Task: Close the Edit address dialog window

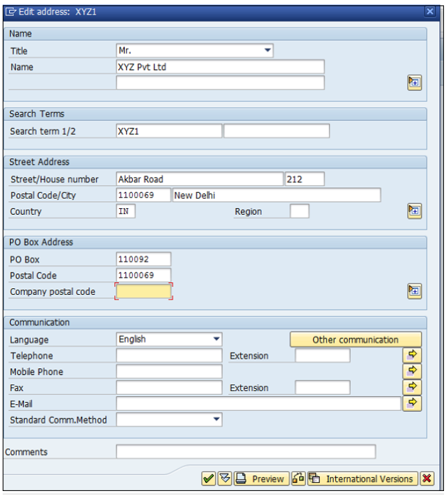Action: (430, 12)
